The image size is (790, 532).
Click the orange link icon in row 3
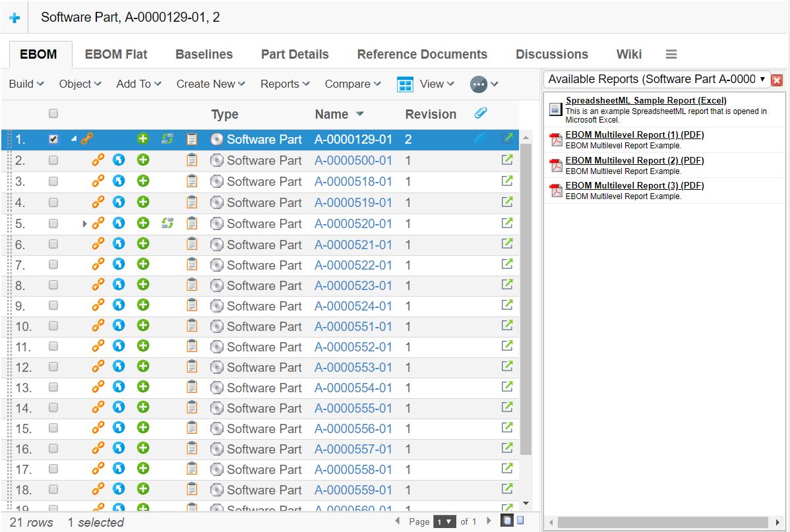pyautogui.click(x=98, y=181)
